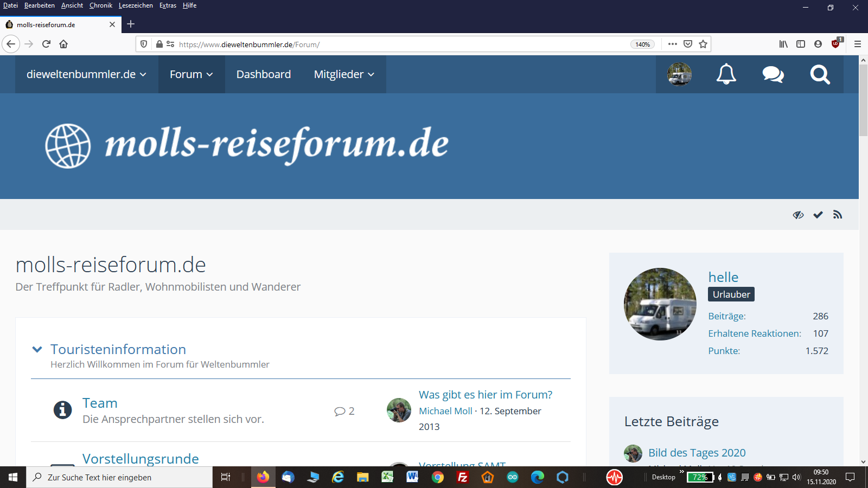Bookmark this page with star icon
This screenshot has height=488, width=868.
tap(703, 44)
